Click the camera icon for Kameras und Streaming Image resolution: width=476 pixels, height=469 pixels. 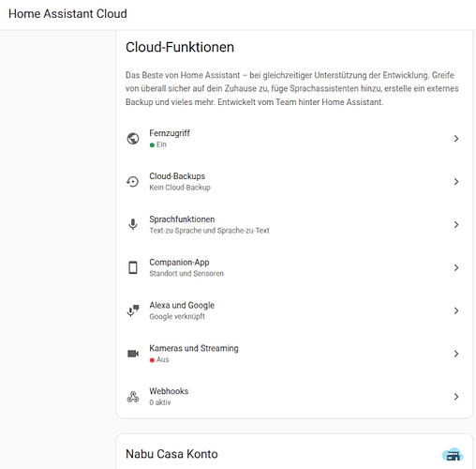click(x=133, y=354)
